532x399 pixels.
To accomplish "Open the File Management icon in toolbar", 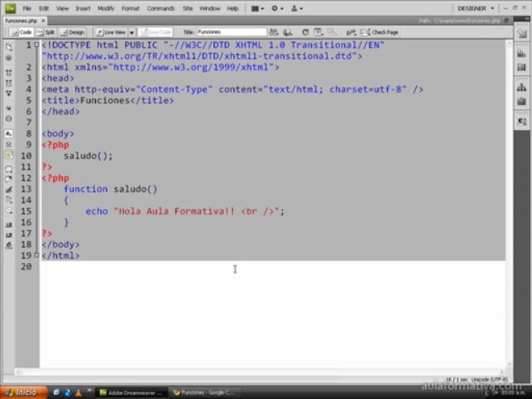I will point(274,32).
